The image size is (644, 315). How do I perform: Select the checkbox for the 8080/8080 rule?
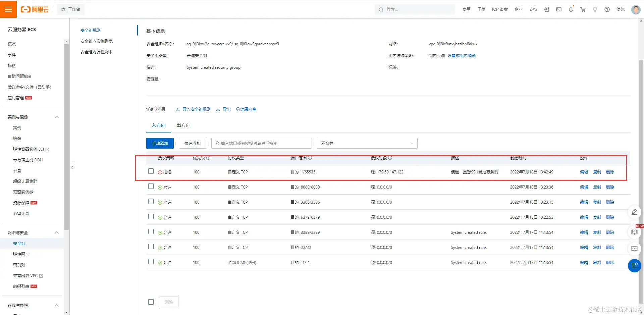click(x=151, y=187)
